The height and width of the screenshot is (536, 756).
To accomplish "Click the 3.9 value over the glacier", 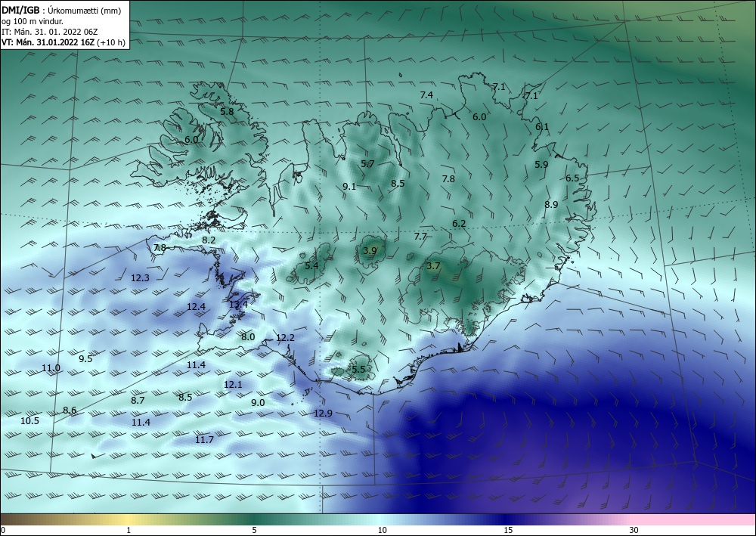I will tap(370, 251).
